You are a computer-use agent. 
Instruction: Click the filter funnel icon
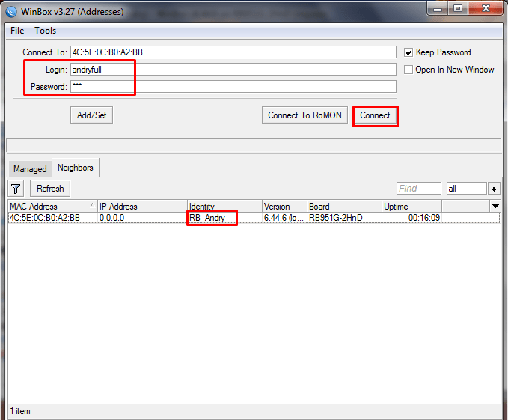click(16, 189)
